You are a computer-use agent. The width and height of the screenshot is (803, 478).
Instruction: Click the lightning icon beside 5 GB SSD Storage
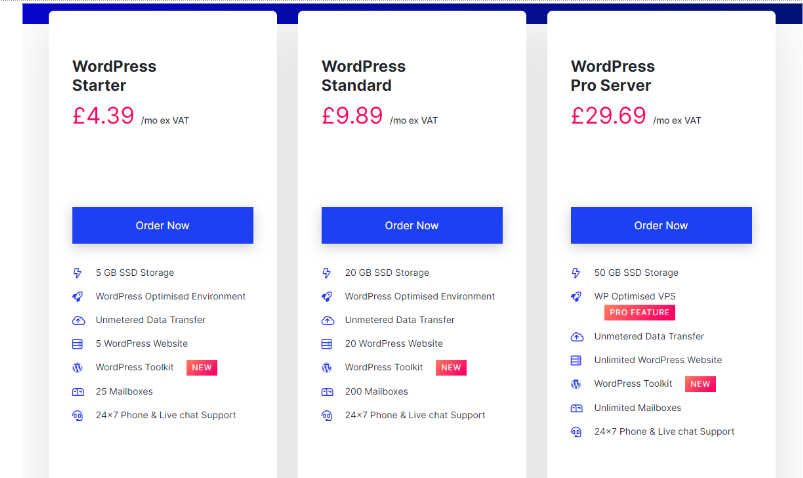77,273
